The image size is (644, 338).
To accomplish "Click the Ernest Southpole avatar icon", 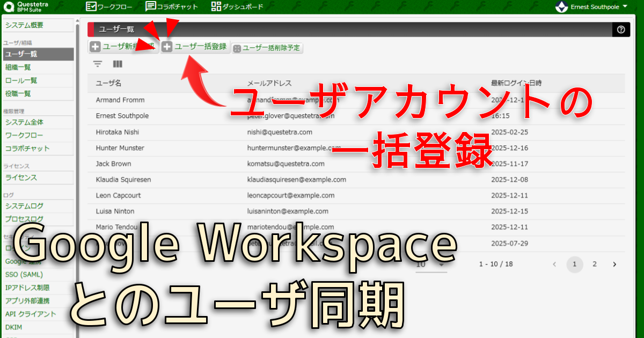I will click(561, 7).
